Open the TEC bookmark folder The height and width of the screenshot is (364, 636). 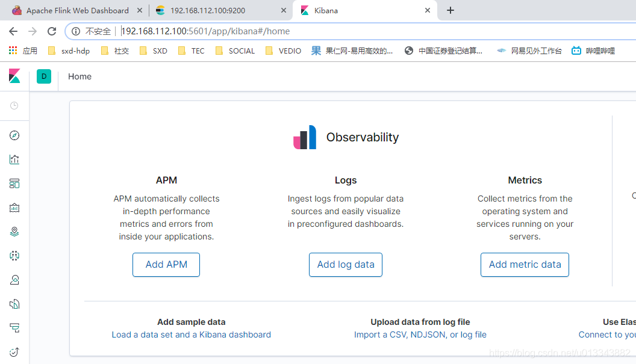[192, 51]
